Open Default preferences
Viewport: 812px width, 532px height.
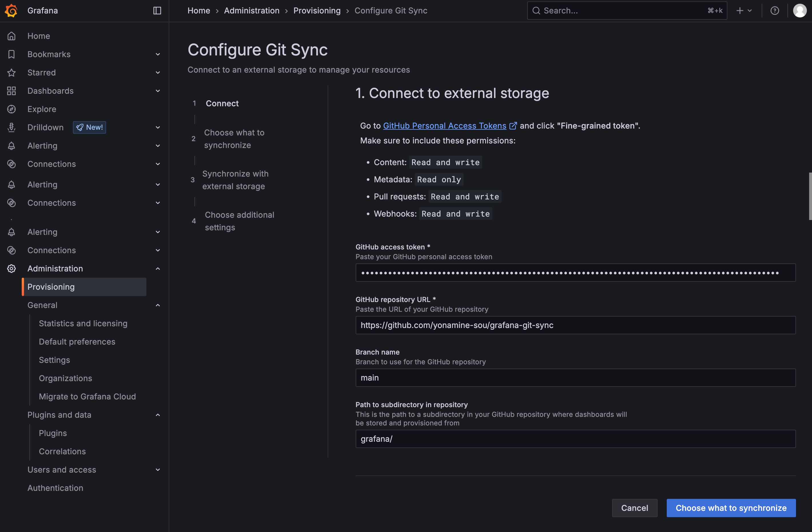[x=77, y=342]
